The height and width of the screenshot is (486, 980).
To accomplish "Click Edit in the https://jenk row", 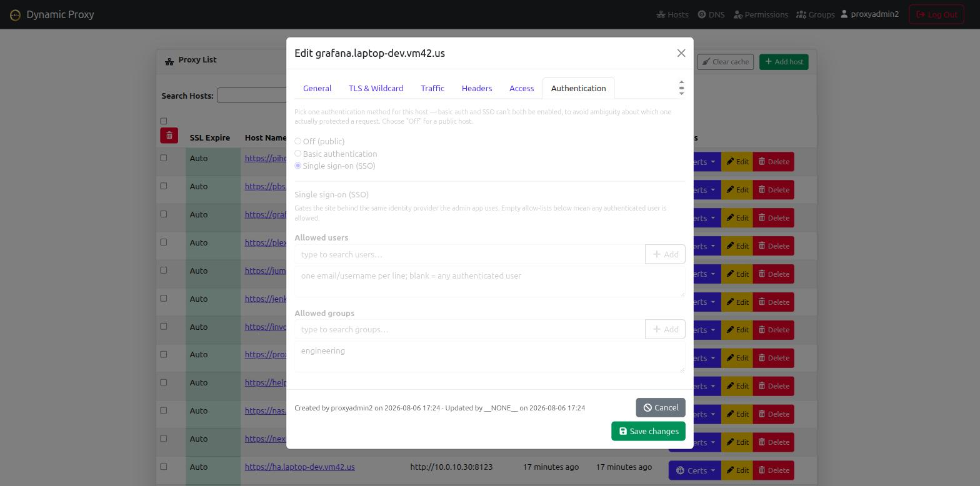I will pos(737,302).
